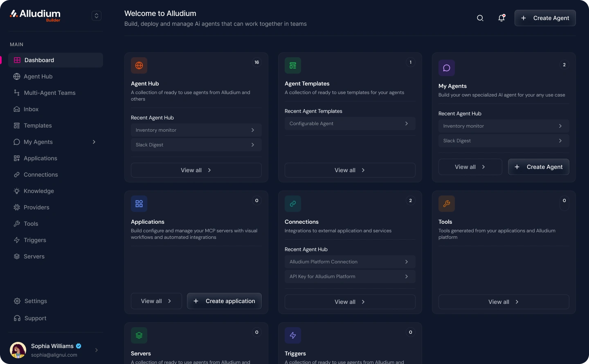Click the Tools wrench card icon
The height and width of the screenshot is (364, 589).
447,204
